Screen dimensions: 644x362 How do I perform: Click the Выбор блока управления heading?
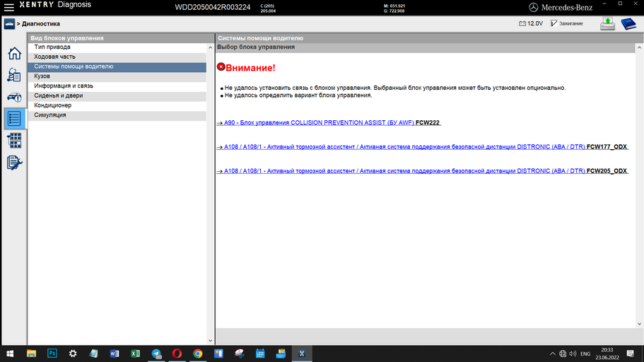click(256, 47)
